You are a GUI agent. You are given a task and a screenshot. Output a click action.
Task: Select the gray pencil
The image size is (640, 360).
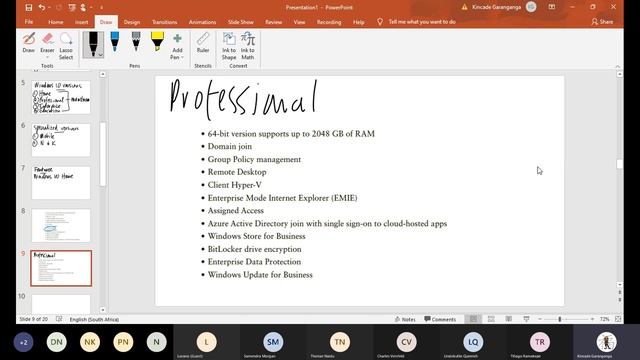136,42
